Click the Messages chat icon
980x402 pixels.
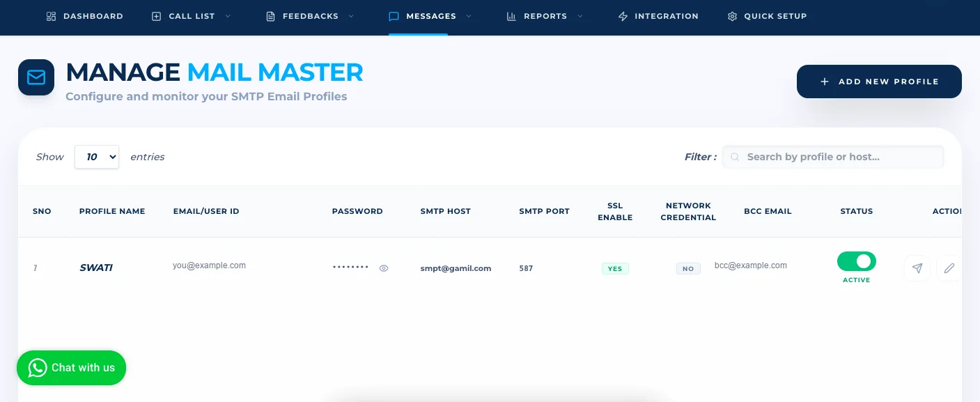(394, 16)
